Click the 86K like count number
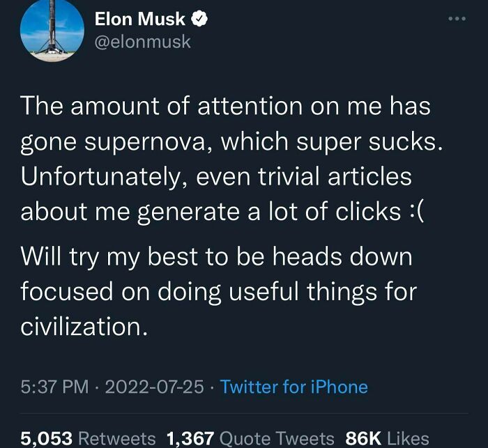 (x=363, y=438)
